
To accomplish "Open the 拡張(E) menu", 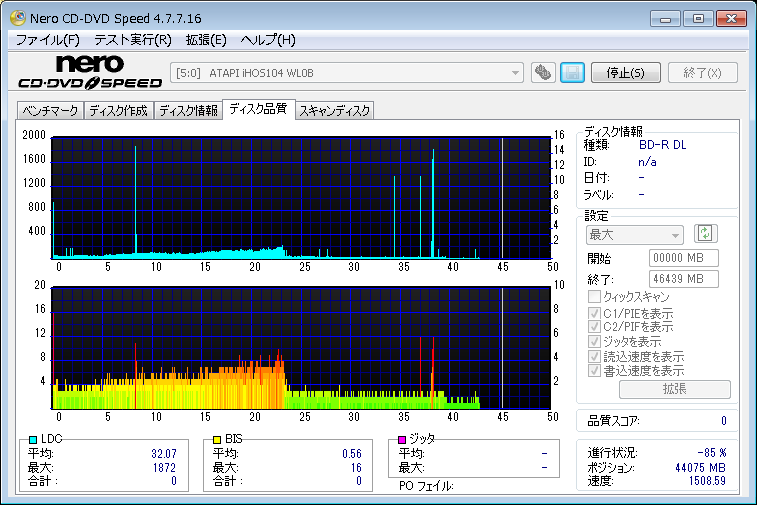I will click(206, 40).
